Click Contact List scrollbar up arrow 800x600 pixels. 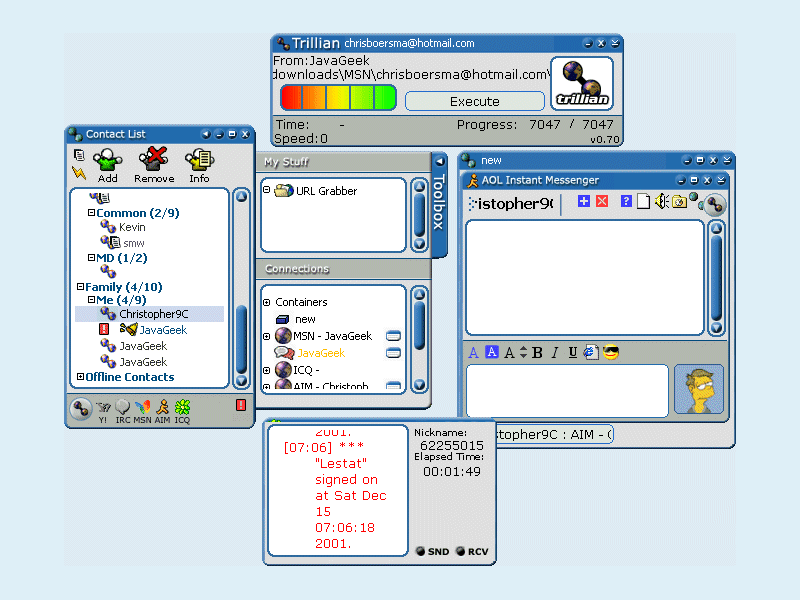pos(241,196)
